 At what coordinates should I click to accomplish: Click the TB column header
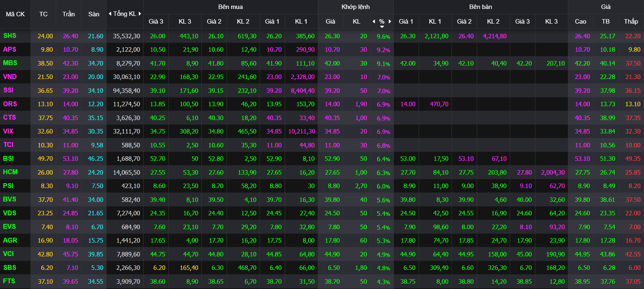tap(606, 22)
